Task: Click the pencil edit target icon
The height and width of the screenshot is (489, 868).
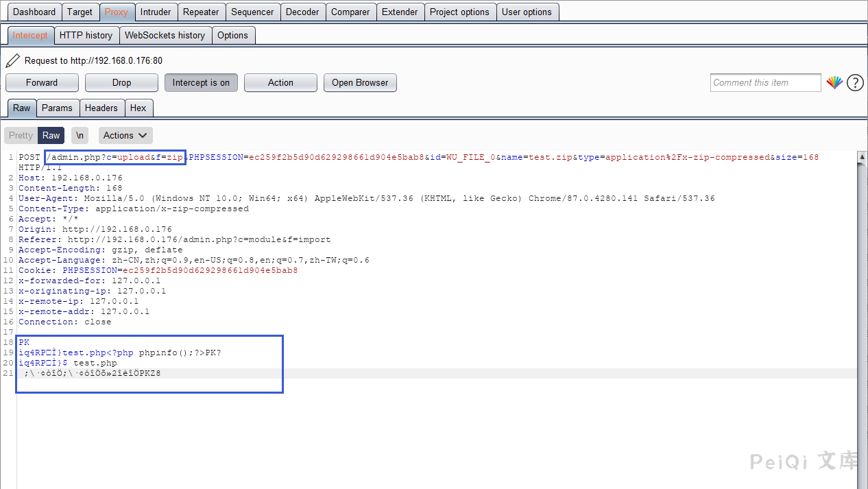Action: pos(12,61)
